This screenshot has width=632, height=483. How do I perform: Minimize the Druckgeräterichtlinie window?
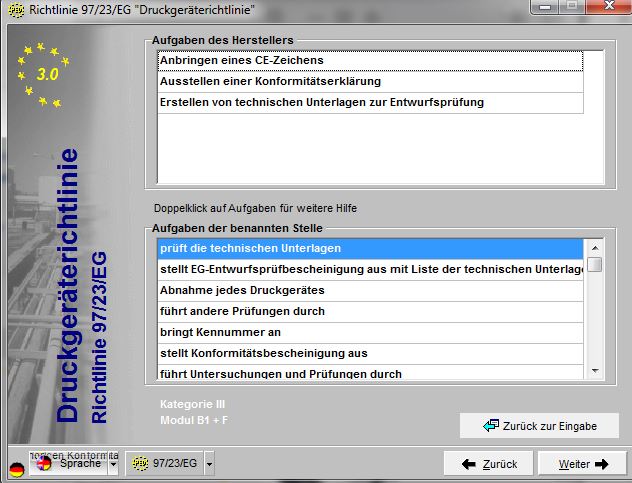(x=545, y=6)
